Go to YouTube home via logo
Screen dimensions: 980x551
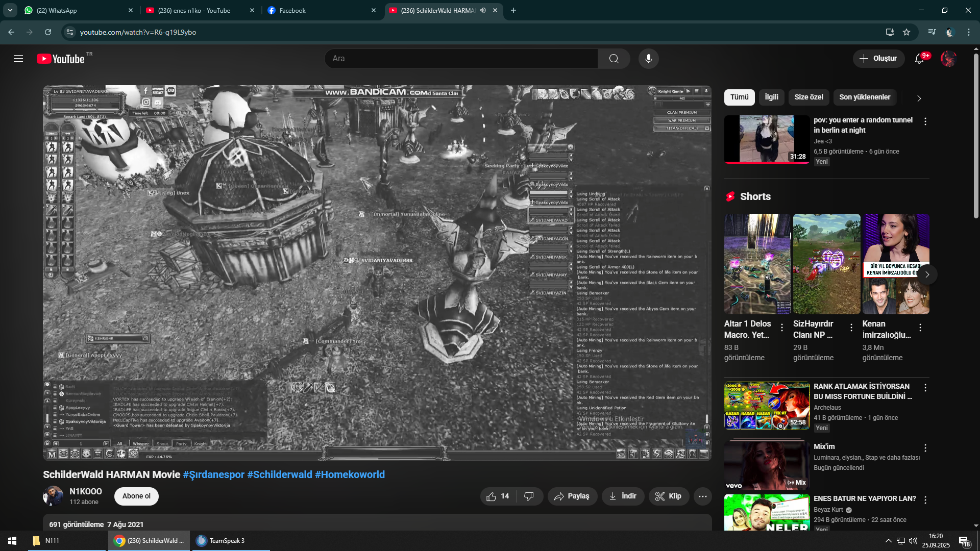(x=61, y=59)
